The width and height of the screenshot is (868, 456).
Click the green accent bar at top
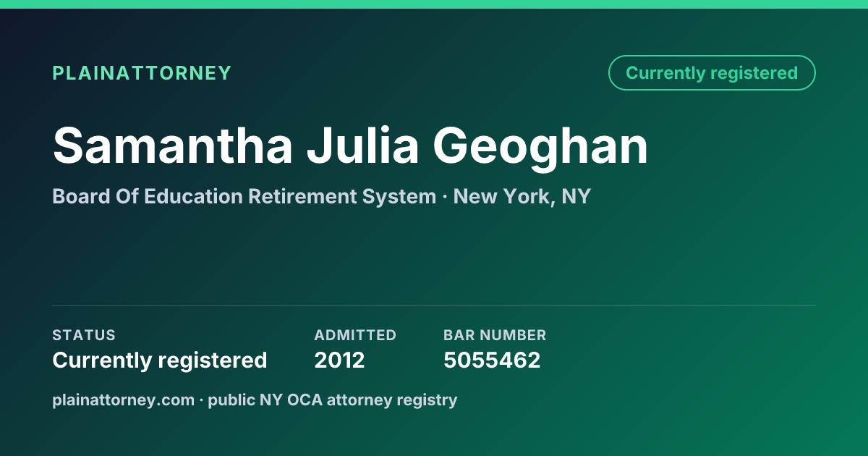[x=434, y=4]
